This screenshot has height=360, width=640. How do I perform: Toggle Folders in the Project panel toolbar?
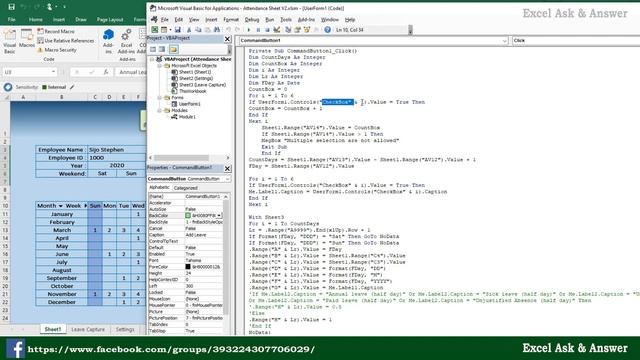pyautogui.click(x=173, y=49)
